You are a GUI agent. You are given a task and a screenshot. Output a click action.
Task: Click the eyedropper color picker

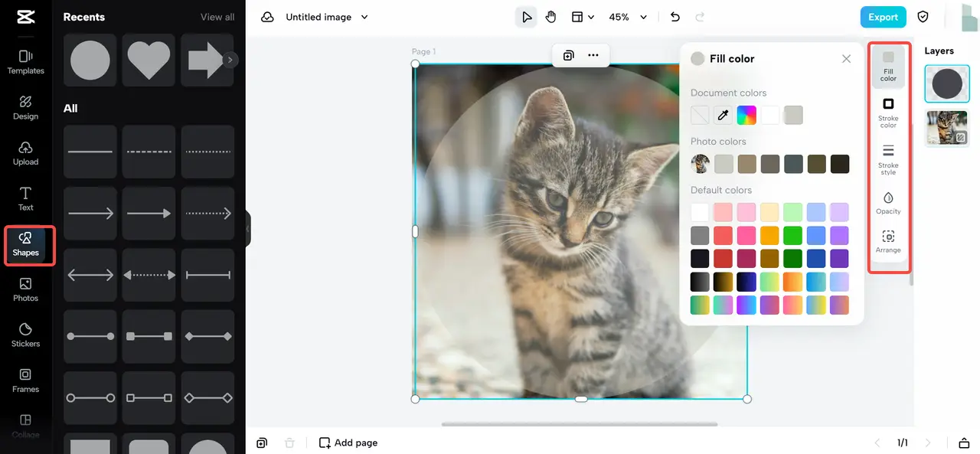(723, 115)
